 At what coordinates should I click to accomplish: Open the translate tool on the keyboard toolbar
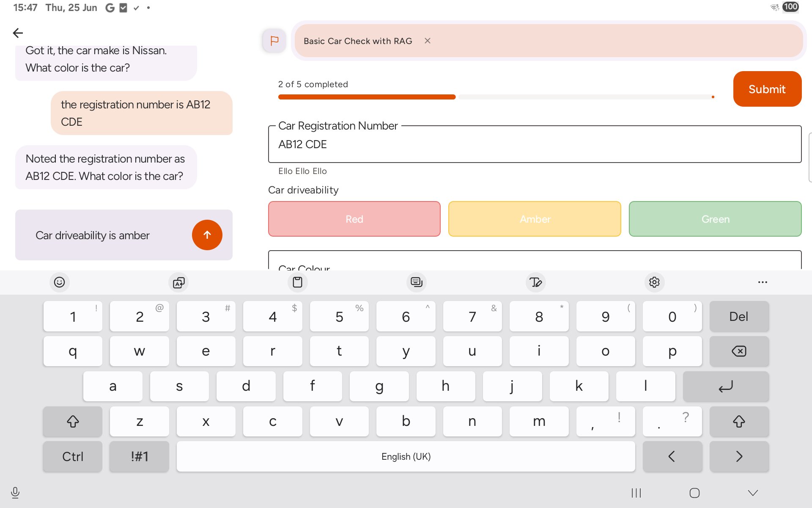pos(178,282)
